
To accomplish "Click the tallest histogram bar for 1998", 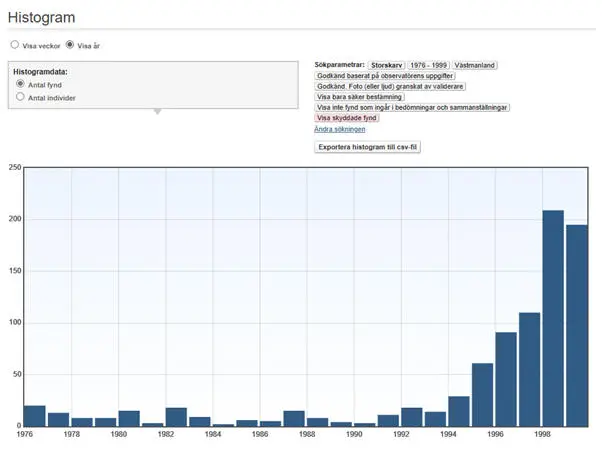I will [553, 318].
